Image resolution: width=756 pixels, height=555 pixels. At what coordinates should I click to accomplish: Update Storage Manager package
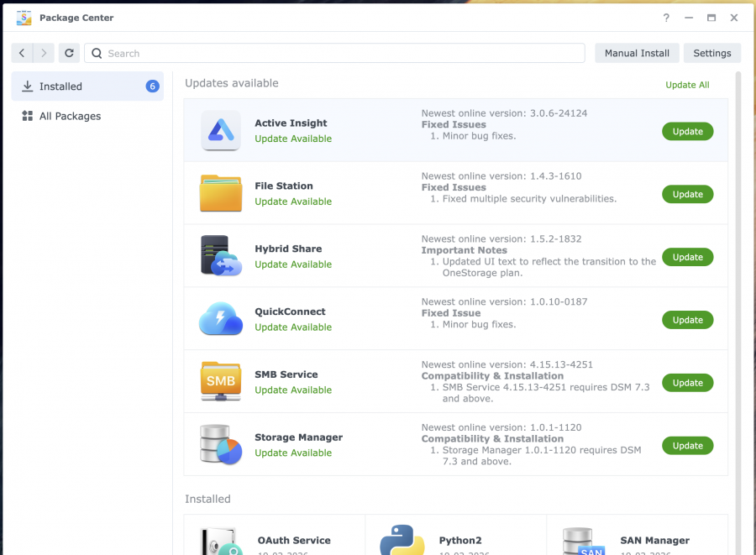pyautogui.click(x=687, y=446)
